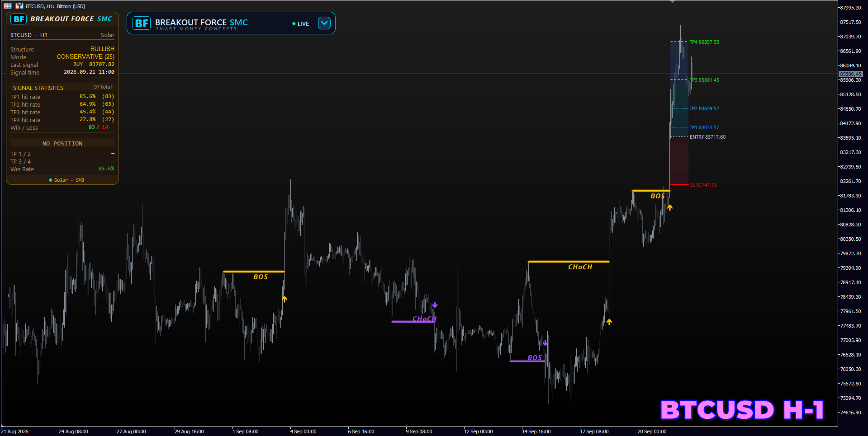
Task: Click the current price tag 85800.45
Action: 850,74
